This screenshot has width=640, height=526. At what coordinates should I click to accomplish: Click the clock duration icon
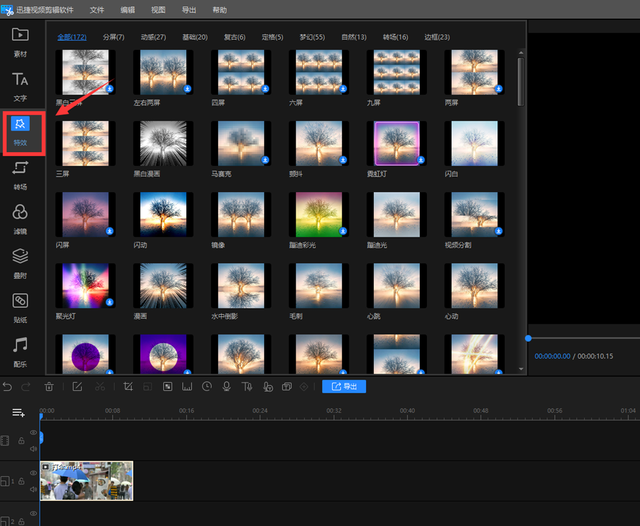pos(207,386)
